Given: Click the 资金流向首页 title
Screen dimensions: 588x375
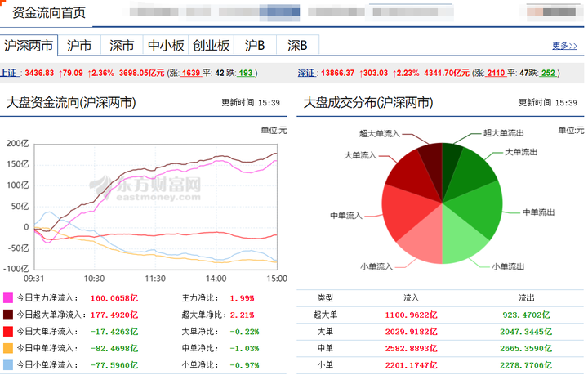Looking at the screenshot, I should coord(49,12).
